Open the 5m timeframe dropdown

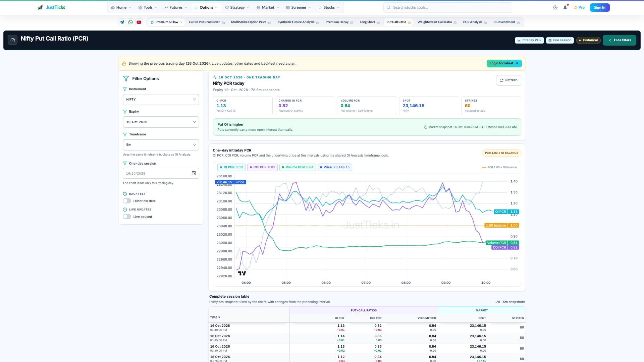pyautogui.click(x=161, y=145)
